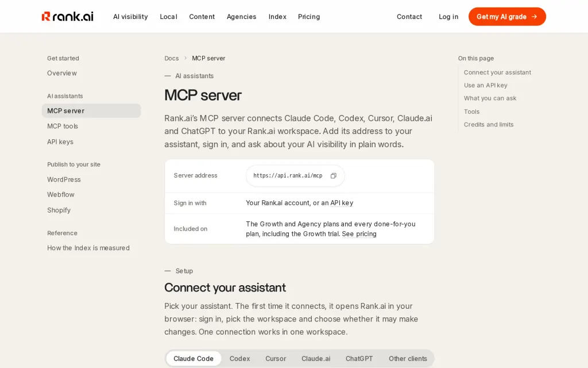This screenshot has height=368, width=588.
Task: Click the Get my AI grade button
Action: (x=507, y=17)
